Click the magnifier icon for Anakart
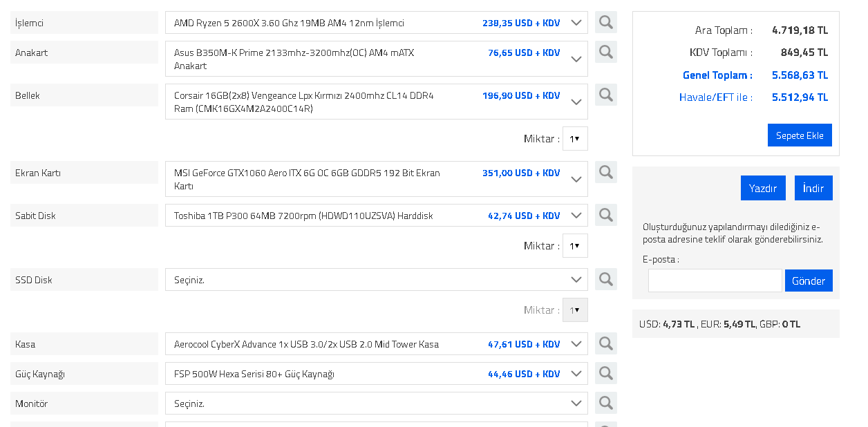868x427 pixels. coord(605,52)
